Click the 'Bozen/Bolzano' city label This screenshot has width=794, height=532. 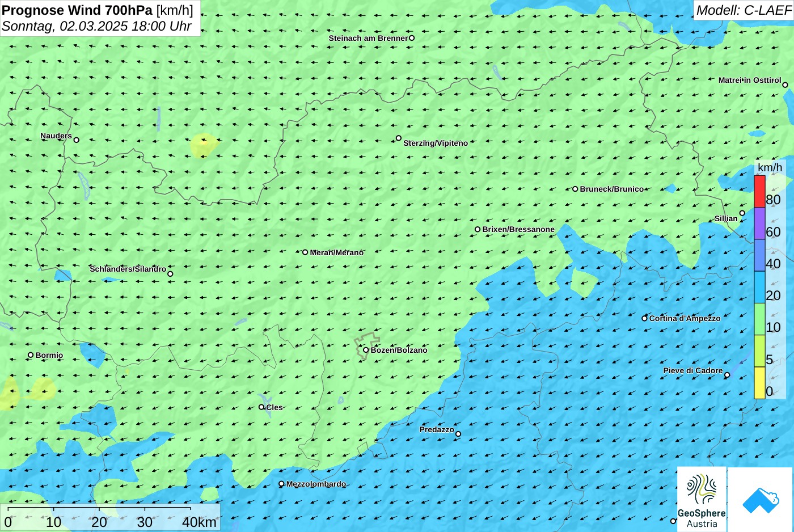(399, 350)
